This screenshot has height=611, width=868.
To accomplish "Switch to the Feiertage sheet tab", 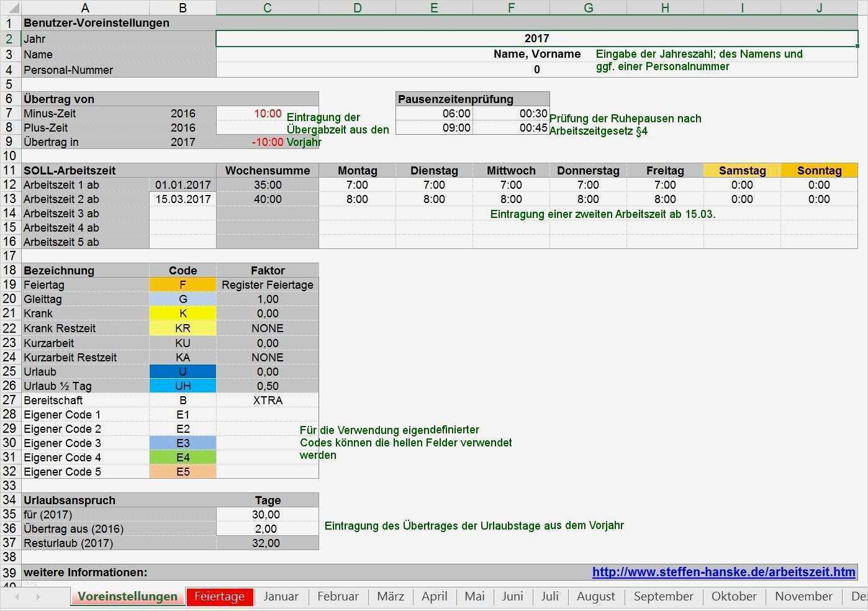I will coord(220,596).
